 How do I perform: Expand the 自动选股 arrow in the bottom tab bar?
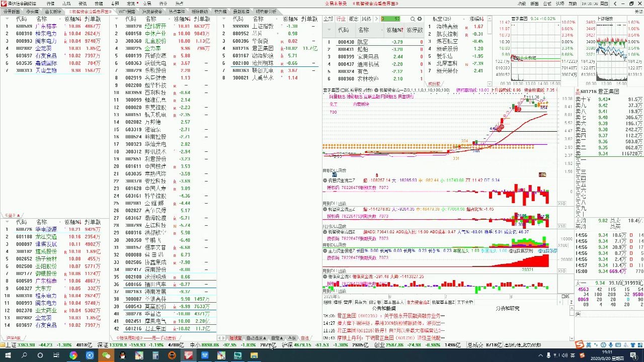264,338
